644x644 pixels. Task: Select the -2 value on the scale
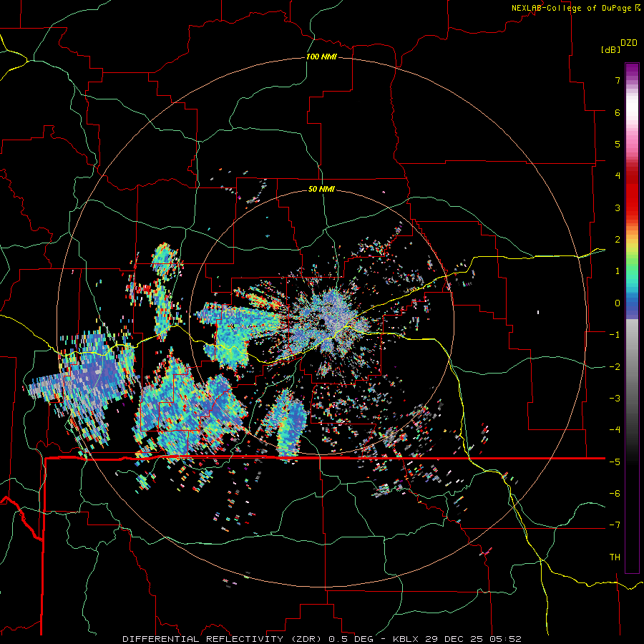coord(615,367)
